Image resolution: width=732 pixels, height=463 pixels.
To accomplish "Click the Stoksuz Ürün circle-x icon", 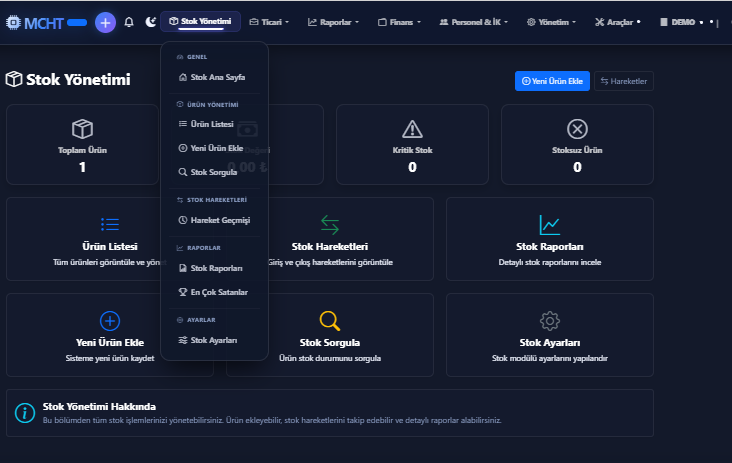I will (577, 129).
